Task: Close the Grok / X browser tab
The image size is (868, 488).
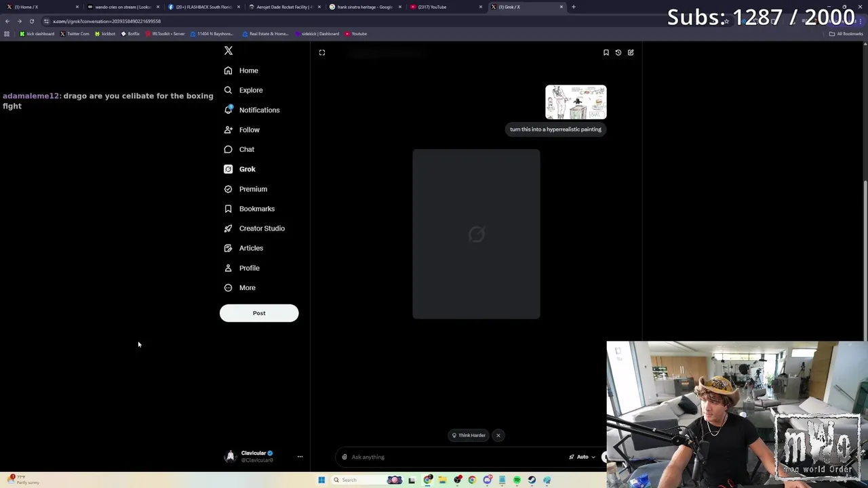Action: pyautogui.click(x=561, y=7)
